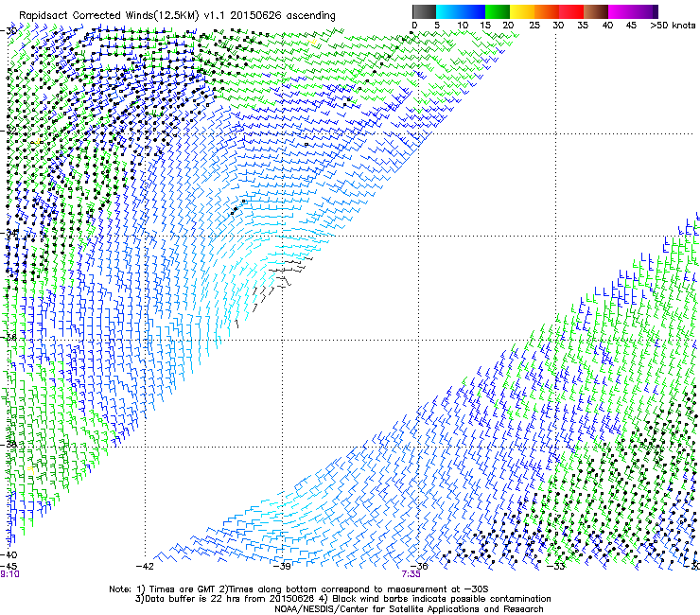Click the -34 latitude label on left axis
The image size is (700, 615).
coord(10,233)
